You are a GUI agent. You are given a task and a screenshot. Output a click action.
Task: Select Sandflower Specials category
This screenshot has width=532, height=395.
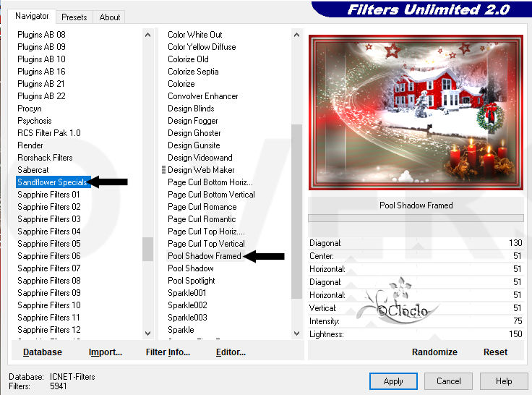coord(52,182)
